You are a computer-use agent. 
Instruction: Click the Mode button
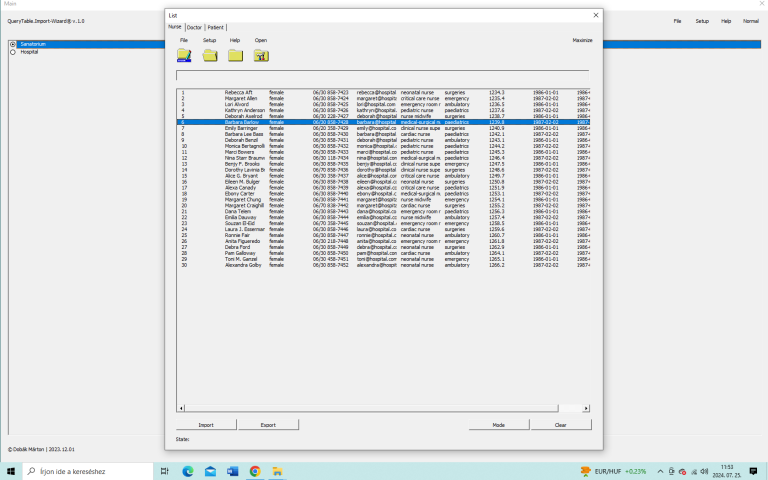pyautogui.click(x=498, y=425)
